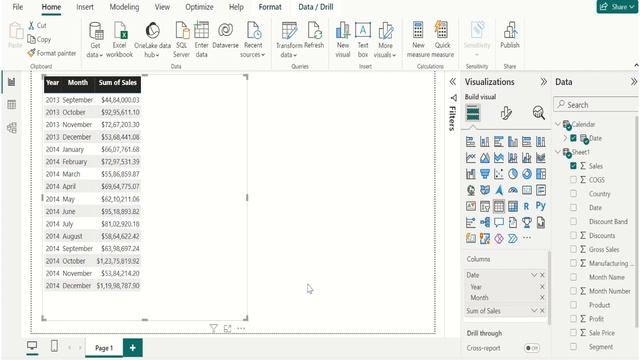
Task: Select the Donut chart visual
Action: tap(527, 174)
